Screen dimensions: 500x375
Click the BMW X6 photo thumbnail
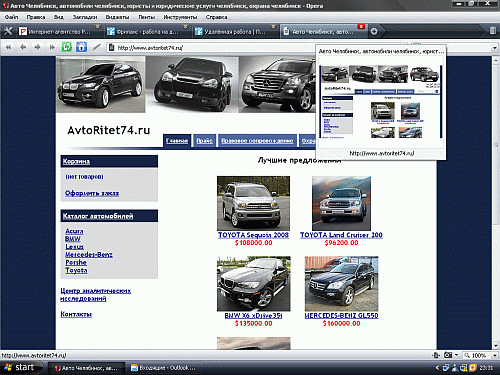pyautogui.click(x=253, y=284)
